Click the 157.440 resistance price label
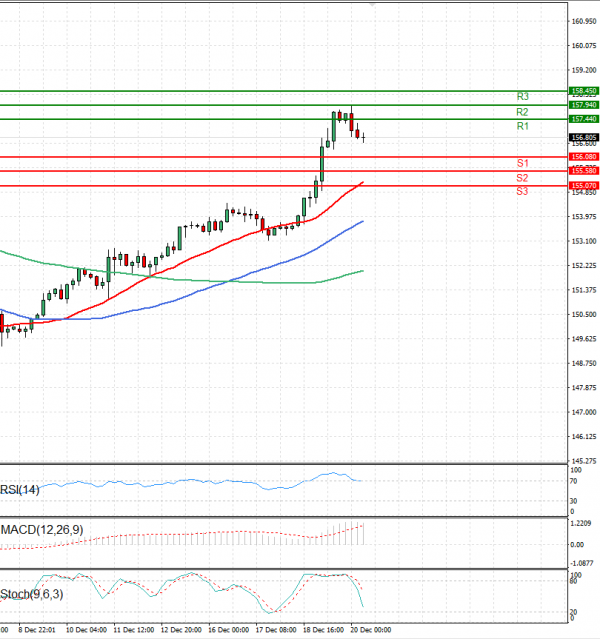 tap(584, 119)
